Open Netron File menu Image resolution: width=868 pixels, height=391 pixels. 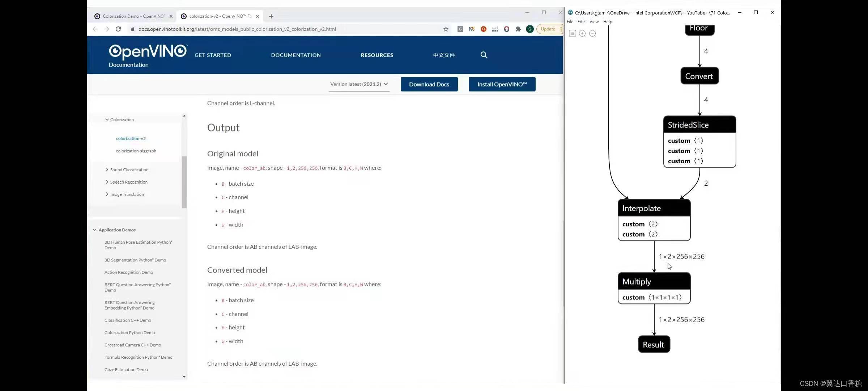point(570,22)
